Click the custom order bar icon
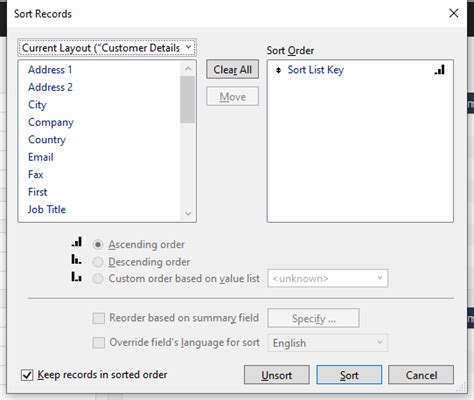Screen dimensions: 474x400 (x=76, y=276)
